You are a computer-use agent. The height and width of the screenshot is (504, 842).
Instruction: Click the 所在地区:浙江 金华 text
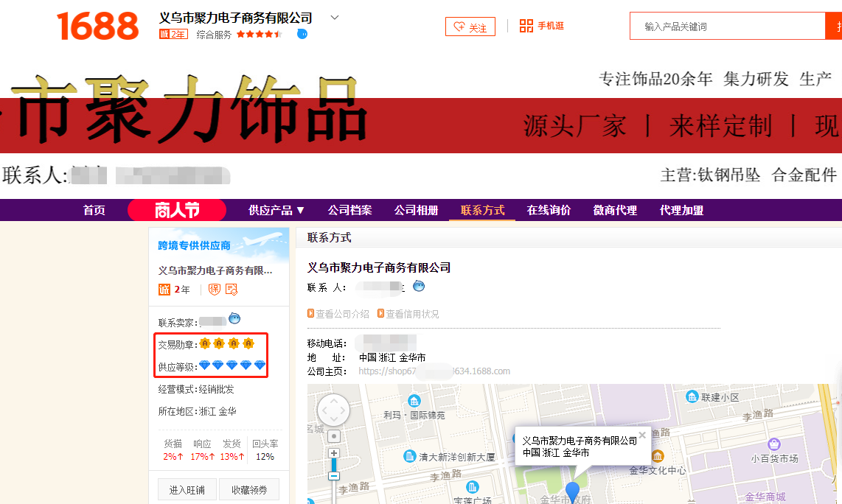point(197,411)
